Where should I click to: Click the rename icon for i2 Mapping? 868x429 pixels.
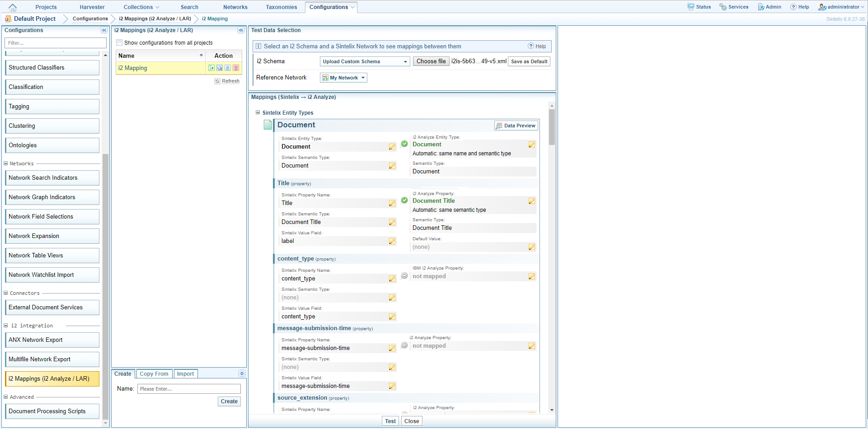(211, 68)
